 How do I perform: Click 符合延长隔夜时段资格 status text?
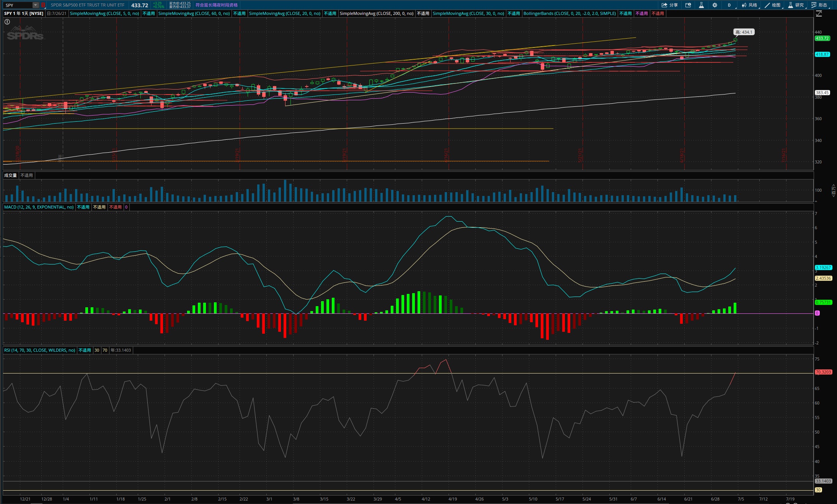point(217,5)
